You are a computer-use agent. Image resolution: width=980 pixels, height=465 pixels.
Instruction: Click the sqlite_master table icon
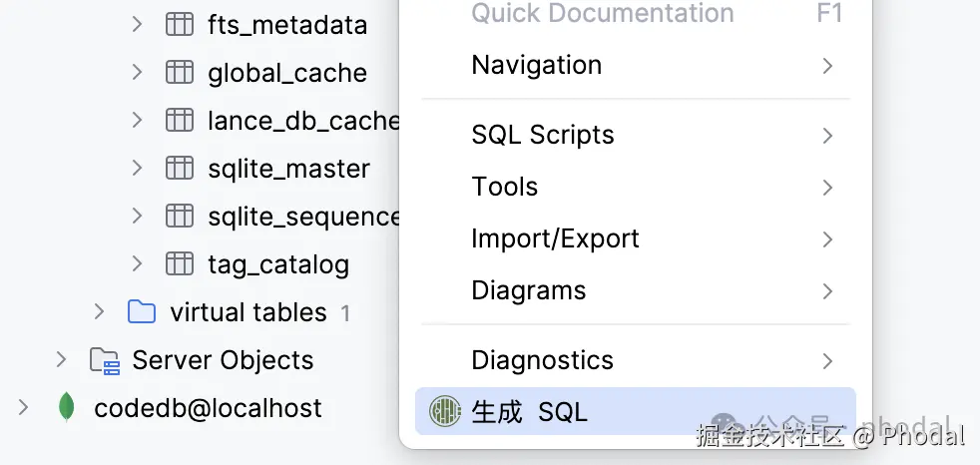pos(180,169)
